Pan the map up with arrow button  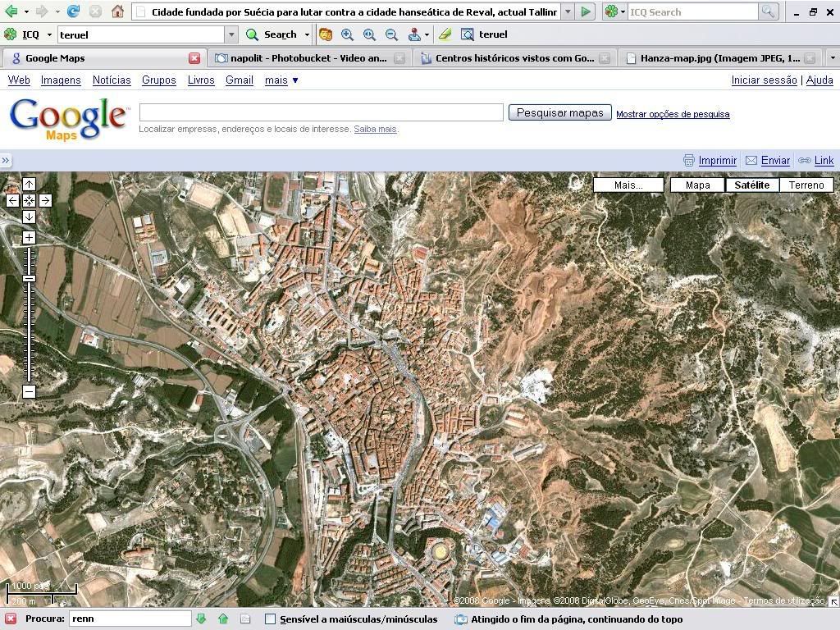pos(29,185)
